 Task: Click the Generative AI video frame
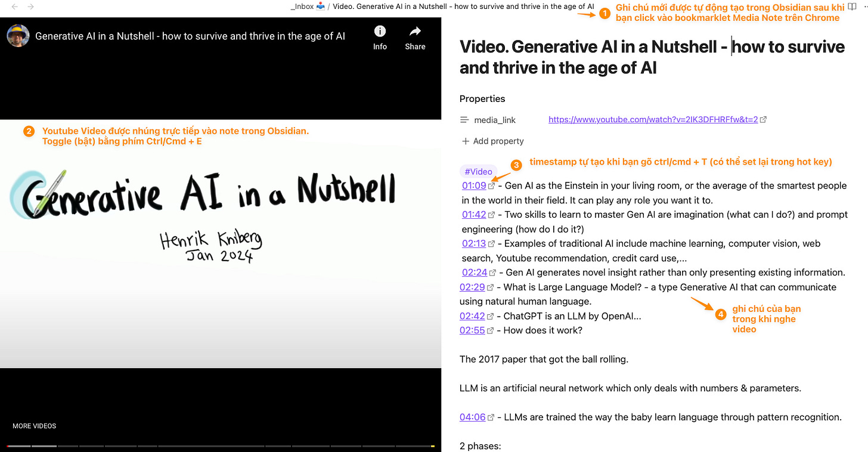click(x=221, y=244)
